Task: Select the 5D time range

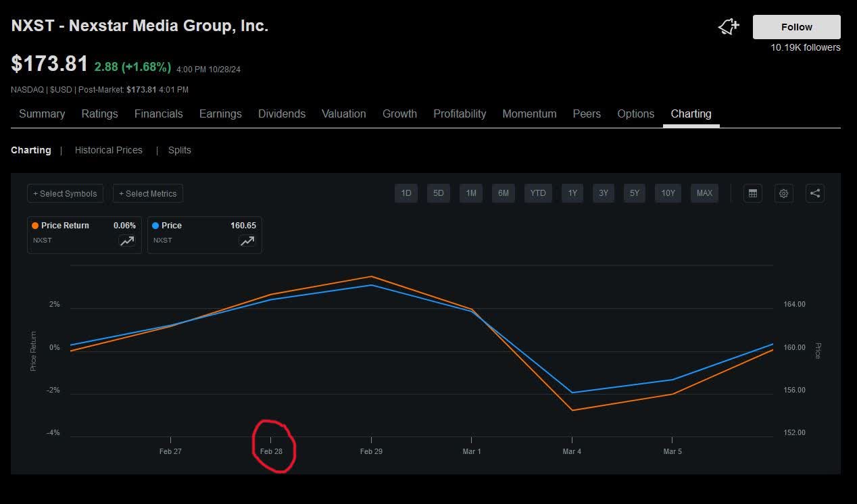Action: pyautogui.click(x=438, y=193)
